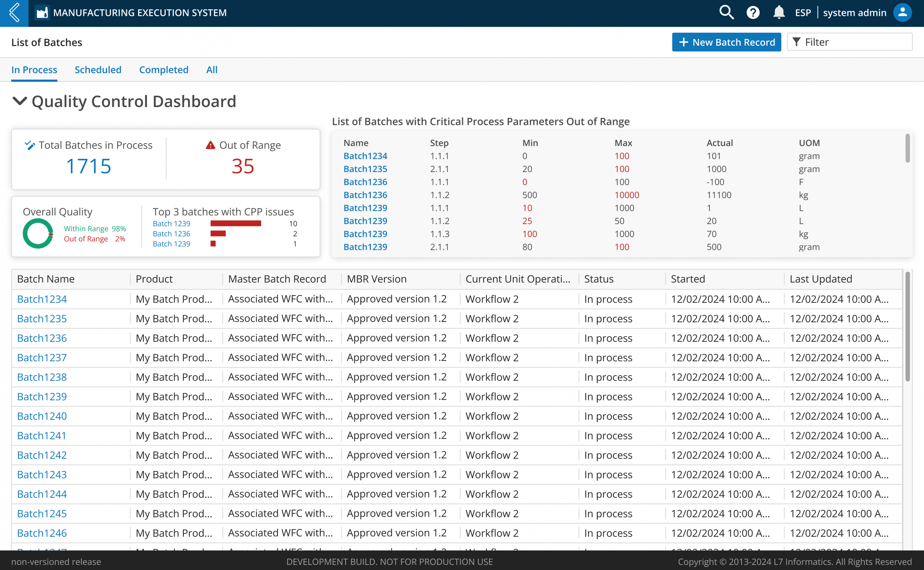This screenshot has height=570, width=924.
Task: Click the user profile avatar icon
Action: (902, 13)
